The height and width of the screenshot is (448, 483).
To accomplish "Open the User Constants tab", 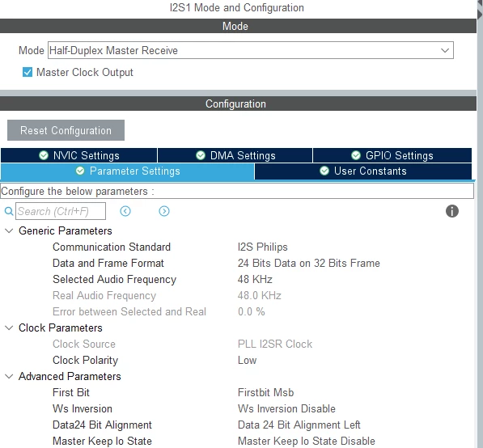I will pos(363,171).
